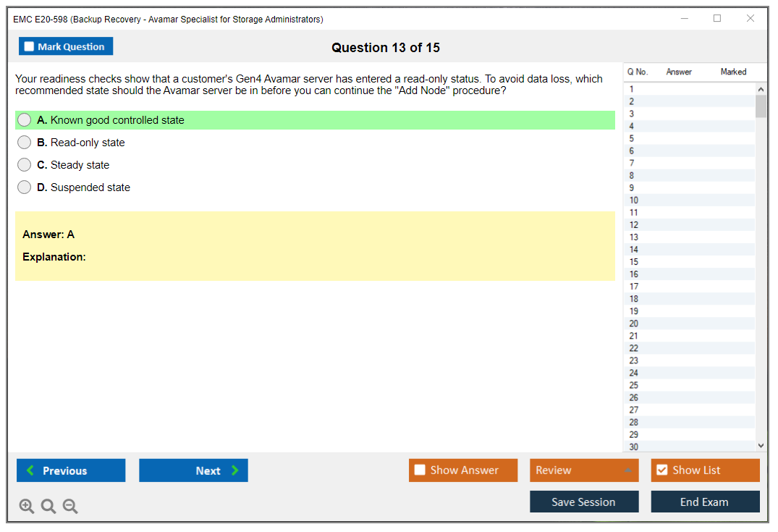Select question 1 row in list
This screenshot has width=778, height=532.
[688, 90]
